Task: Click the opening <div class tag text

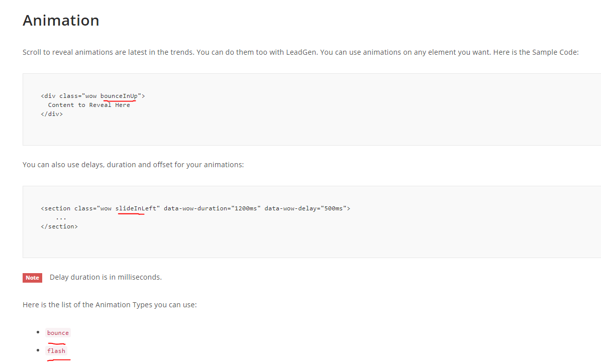Action: pos(59,95)
